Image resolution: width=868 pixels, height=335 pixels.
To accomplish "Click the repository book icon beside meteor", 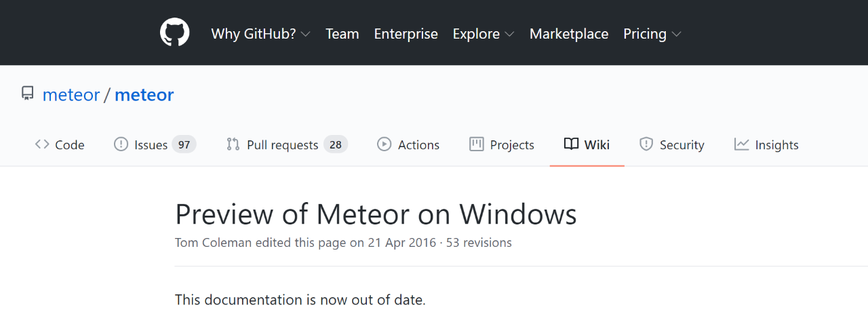I will point(27,94).
